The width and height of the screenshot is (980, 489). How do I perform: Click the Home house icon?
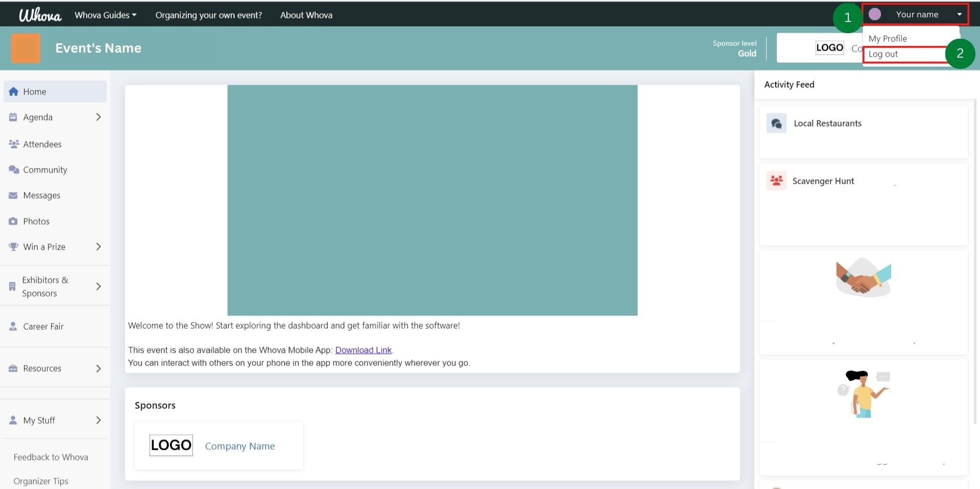tap(14, 92)
